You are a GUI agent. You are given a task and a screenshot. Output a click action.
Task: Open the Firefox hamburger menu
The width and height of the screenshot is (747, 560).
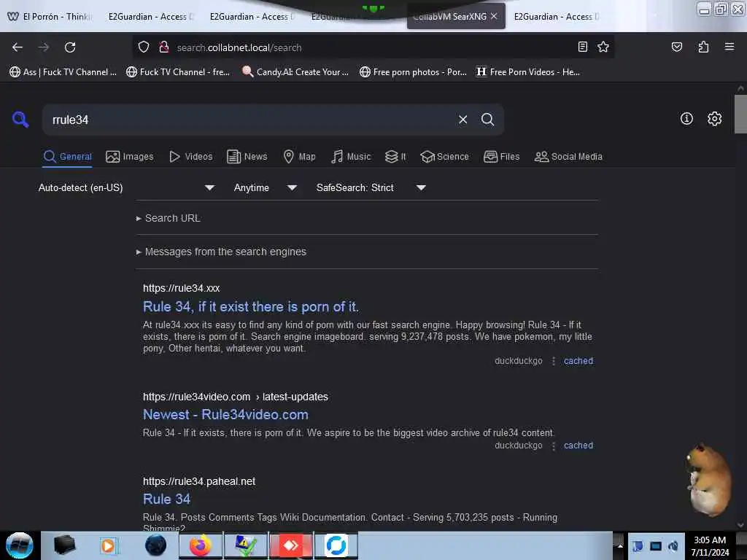point(729,47)
